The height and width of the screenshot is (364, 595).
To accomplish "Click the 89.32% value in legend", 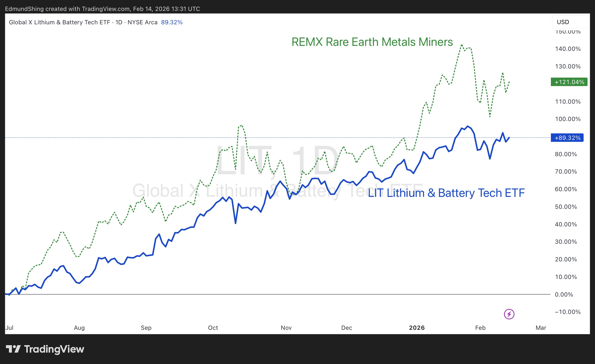I will [172, 22].
